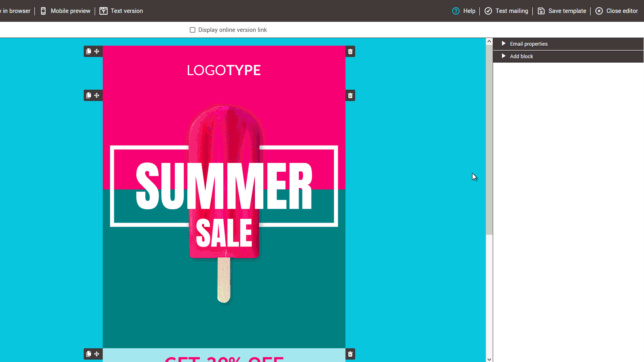644x362 pixels.
Task: Send a Test mailing
Action: (506, 11)
